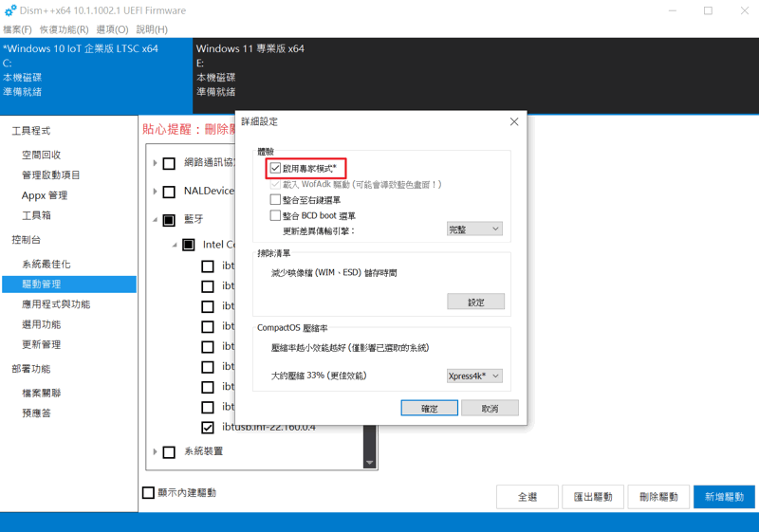Image resolution: width=759 pixels, height=532 pixels.
Task: Open 應用程式與功能 in sidebar
Action: [56, 304]
